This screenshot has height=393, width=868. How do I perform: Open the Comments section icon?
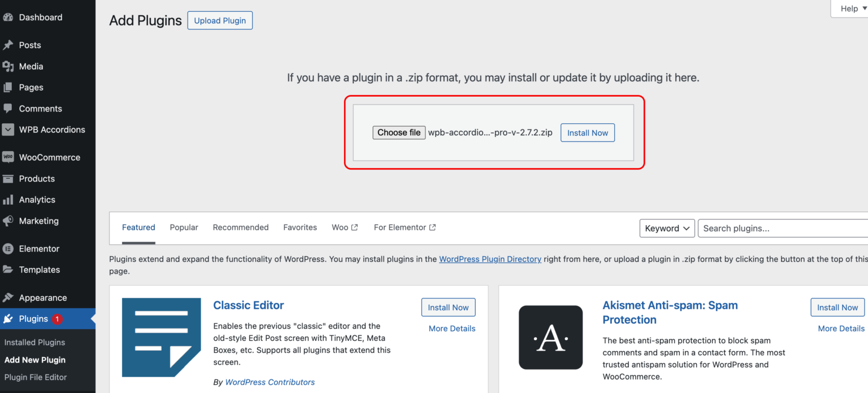click(x=8, y=108)
